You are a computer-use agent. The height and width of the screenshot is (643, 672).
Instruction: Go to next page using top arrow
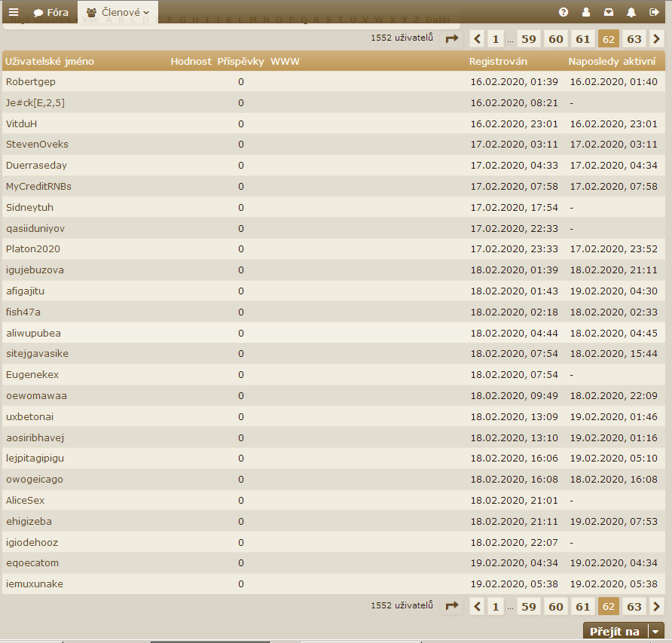(x=657, y=39)
